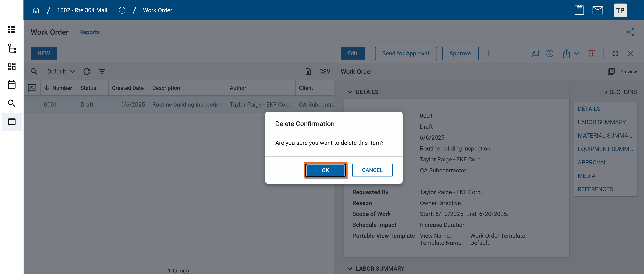Jump to LABOR SUMMARY section link
The image size is (644, 274).
click(x=602, y=122)
